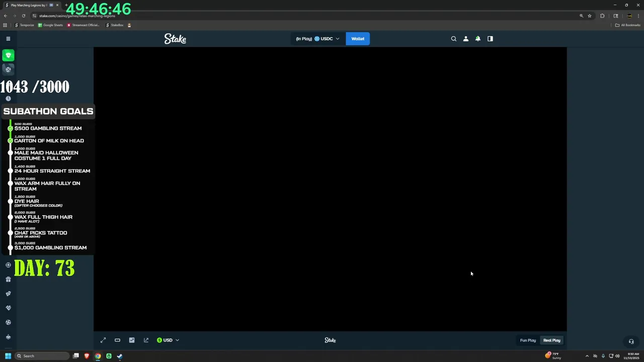This screenshot has height=362, width=644.
Task: Open the browser extensions puzzle icon
Action: tap(602, 16)
